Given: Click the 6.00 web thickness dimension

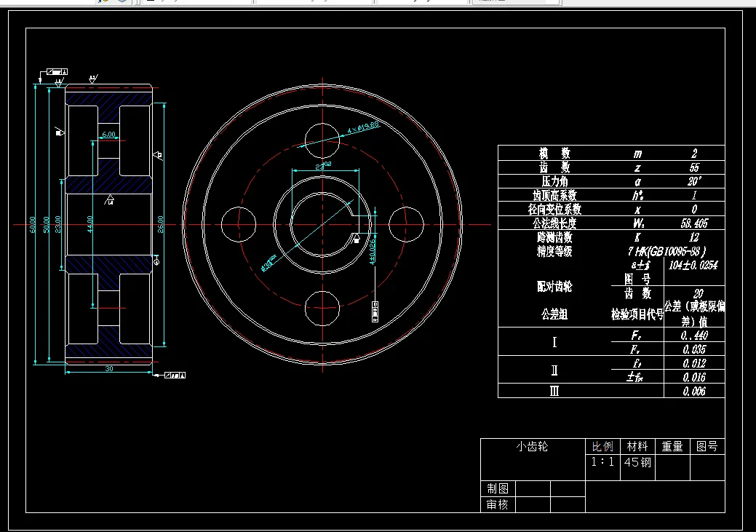Looking at the screenshot, I should pos(109,135).
